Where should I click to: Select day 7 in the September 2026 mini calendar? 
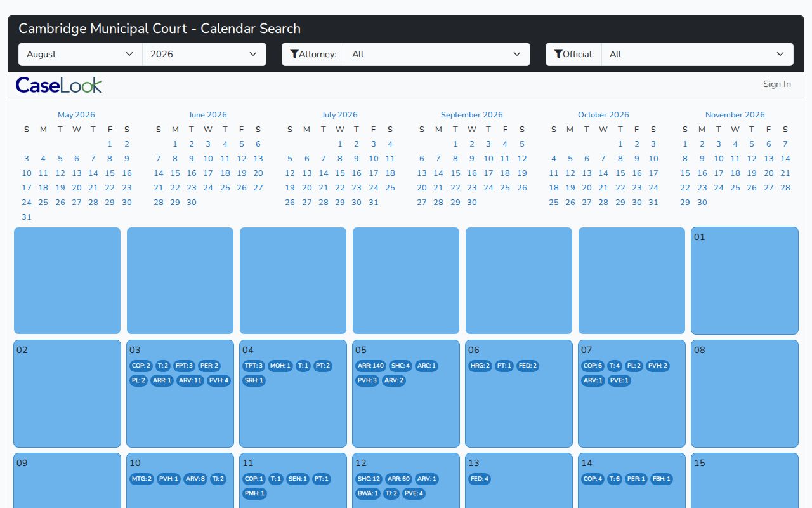[438, 159]
